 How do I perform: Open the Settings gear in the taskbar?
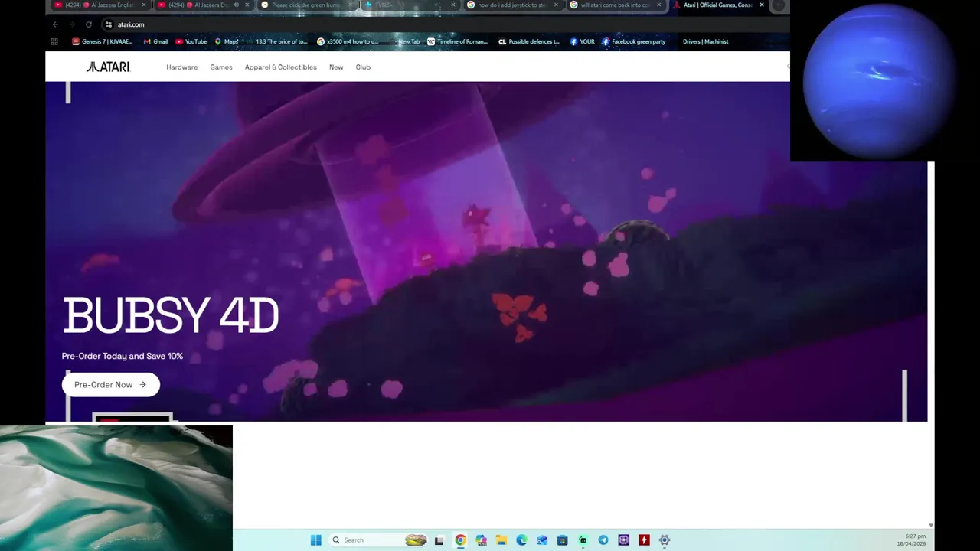pyautogui.click(x=665, y=540)
